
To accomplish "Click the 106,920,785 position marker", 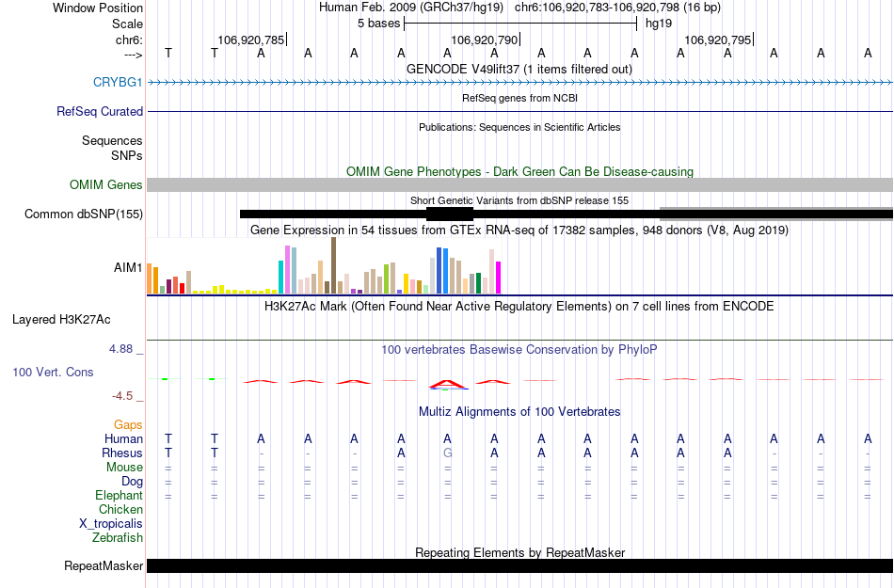I will click(x=251, y=40).
